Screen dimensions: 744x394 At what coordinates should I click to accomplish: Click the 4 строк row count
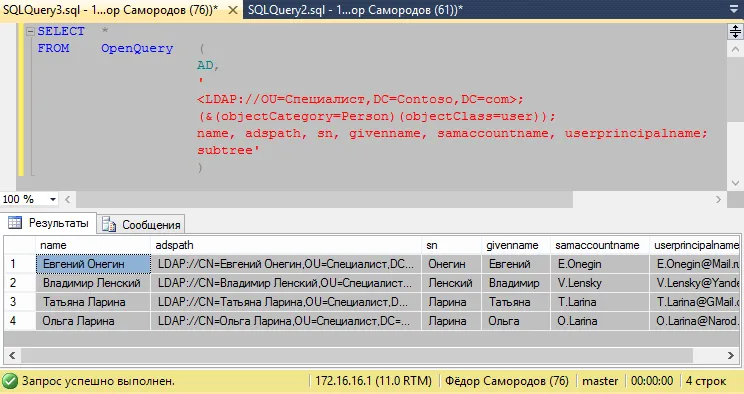706,381
